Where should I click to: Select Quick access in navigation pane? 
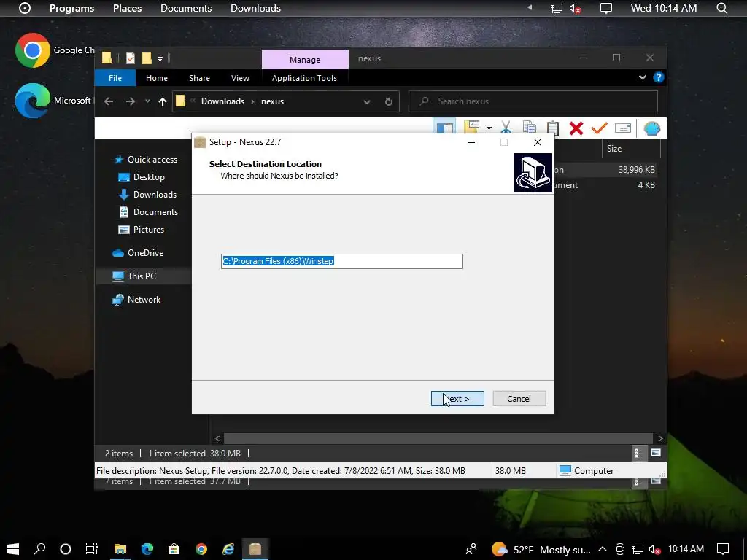[152, 160]
